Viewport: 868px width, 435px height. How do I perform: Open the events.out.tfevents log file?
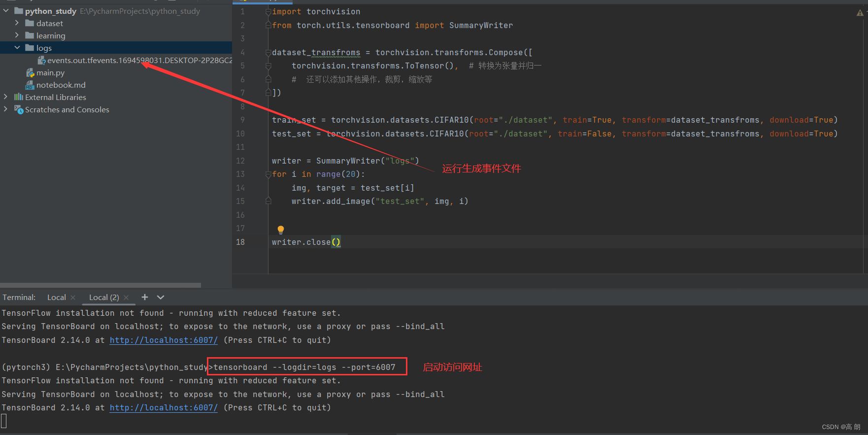[139, 60]
